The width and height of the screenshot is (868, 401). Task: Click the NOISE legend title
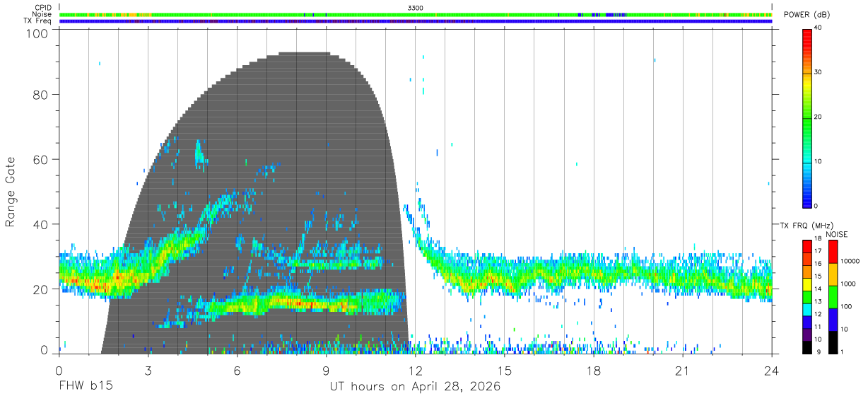click(836, 234)
